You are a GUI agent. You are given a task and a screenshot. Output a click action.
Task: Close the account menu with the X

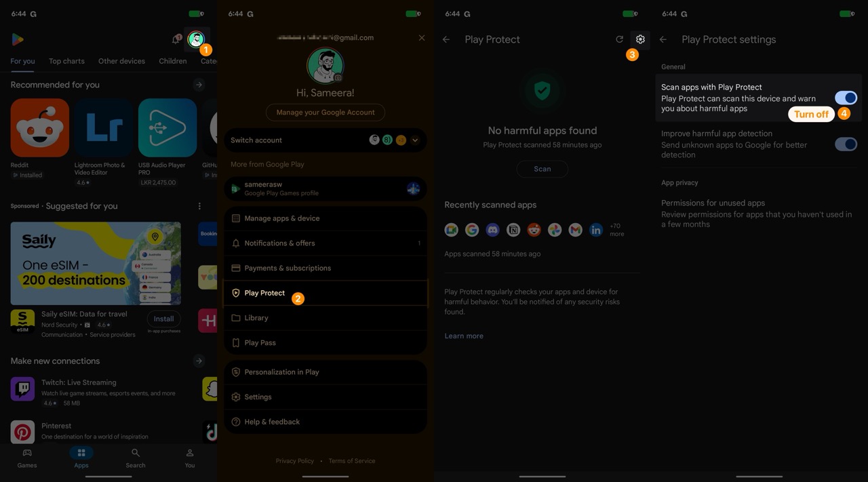coord(422,38)
